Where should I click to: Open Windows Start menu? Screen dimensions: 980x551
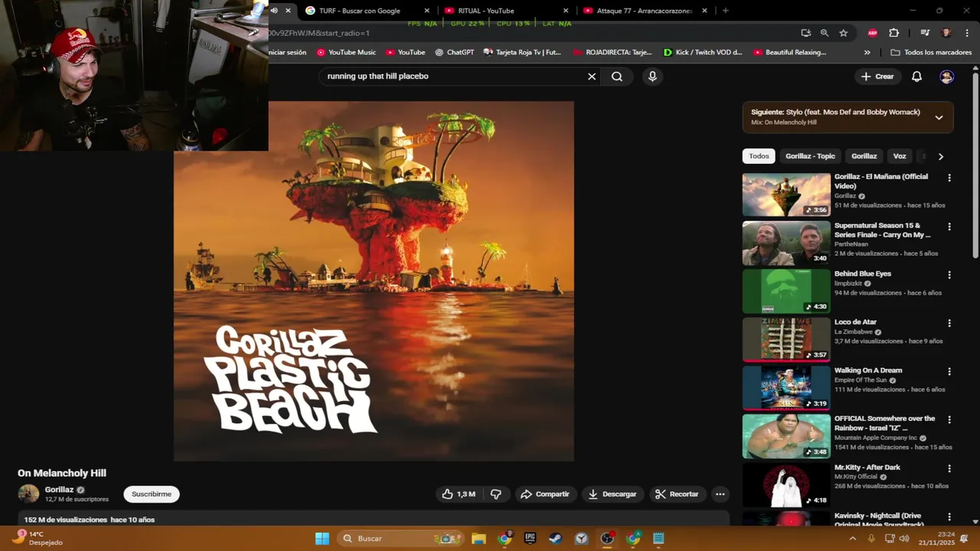[x=322, y=538]
